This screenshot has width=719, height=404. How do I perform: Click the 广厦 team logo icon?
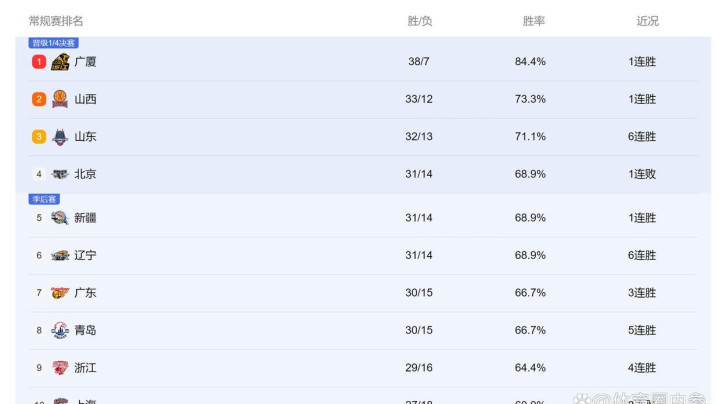(x=60, y=62)
